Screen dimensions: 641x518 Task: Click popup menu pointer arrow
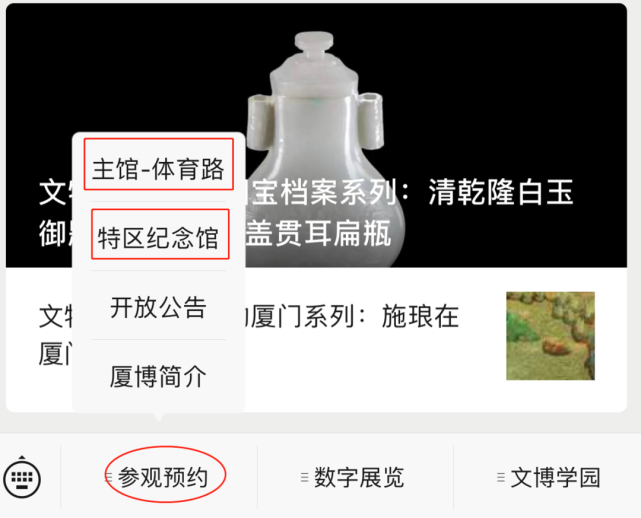click(159, 417)
